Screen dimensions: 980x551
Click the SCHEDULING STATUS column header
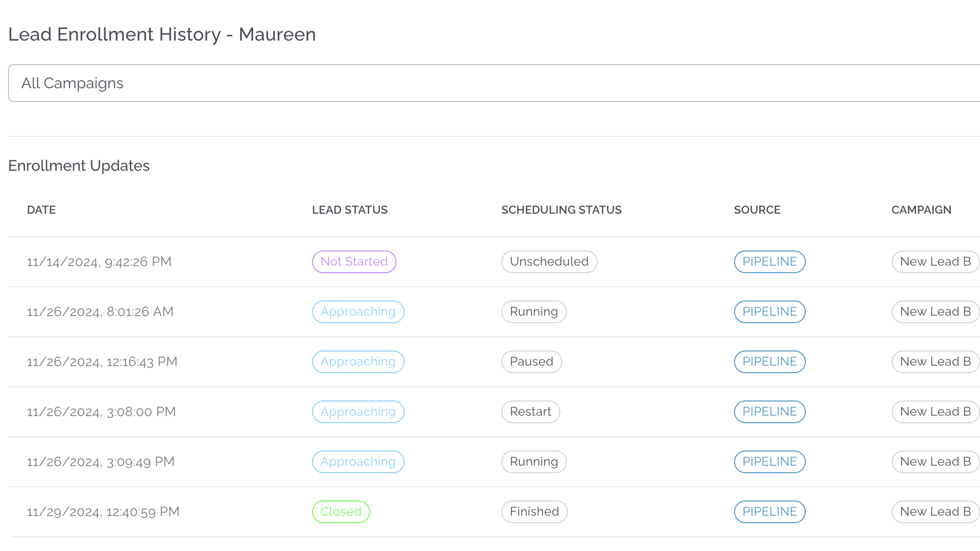(x=561, y=210)
